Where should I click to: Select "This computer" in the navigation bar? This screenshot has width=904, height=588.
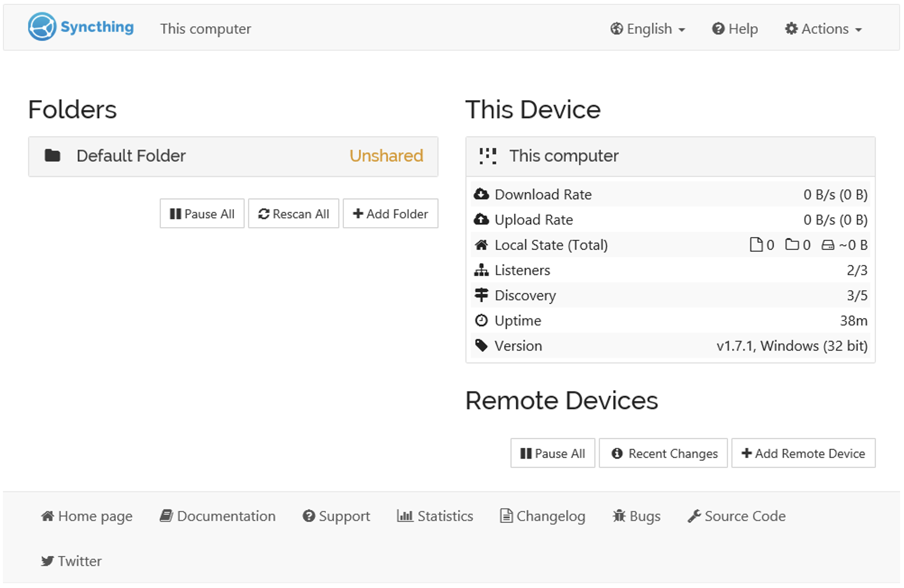point(205,29)
